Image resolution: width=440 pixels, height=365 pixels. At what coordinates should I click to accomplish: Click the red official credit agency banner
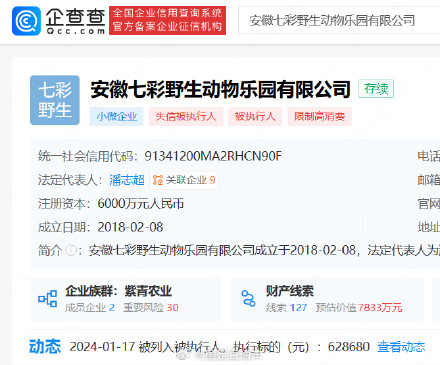[167, 20]
